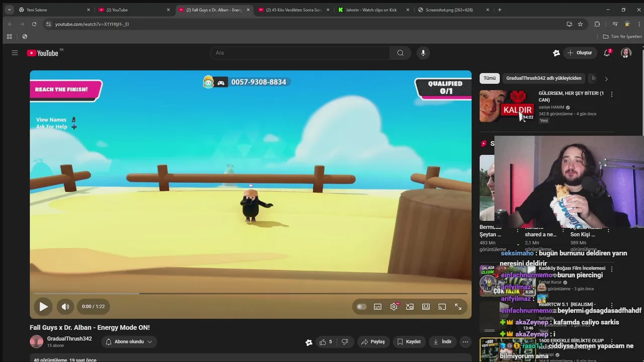
Task: Select the Tümü filter chip
Action: pos(490,78)
